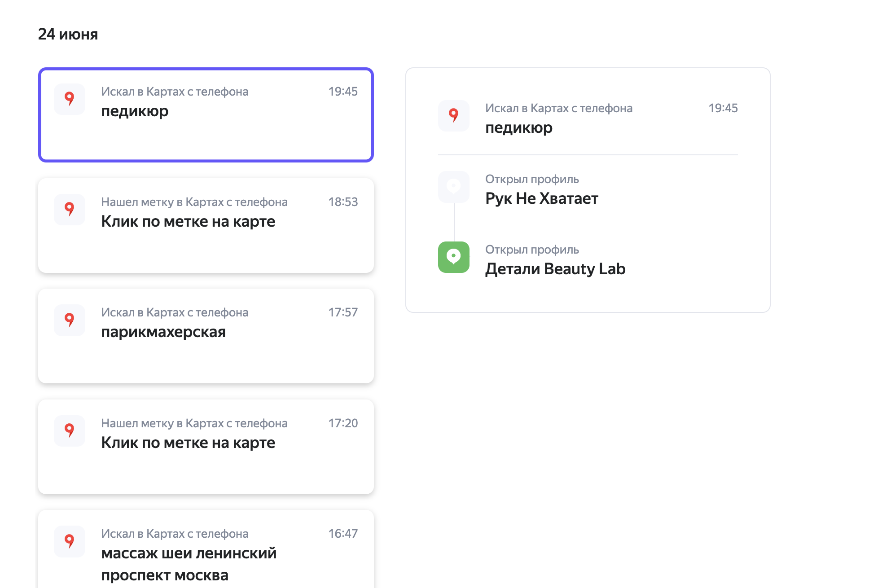Click gray pin icon beside Рук Не Хватает
869x588 pixels.
click(453, 186)
